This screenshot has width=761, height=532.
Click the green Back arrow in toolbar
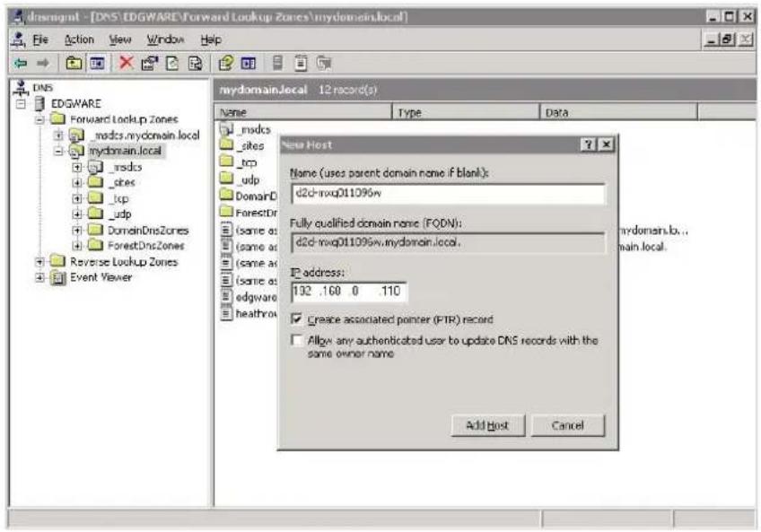(x=21, y=63)
